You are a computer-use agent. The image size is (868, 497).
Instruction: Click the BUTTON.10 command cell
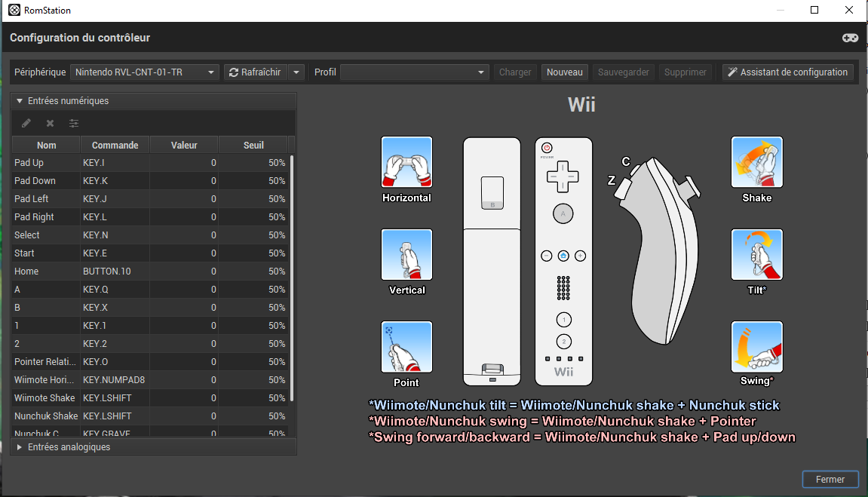(x=115, y=272)
